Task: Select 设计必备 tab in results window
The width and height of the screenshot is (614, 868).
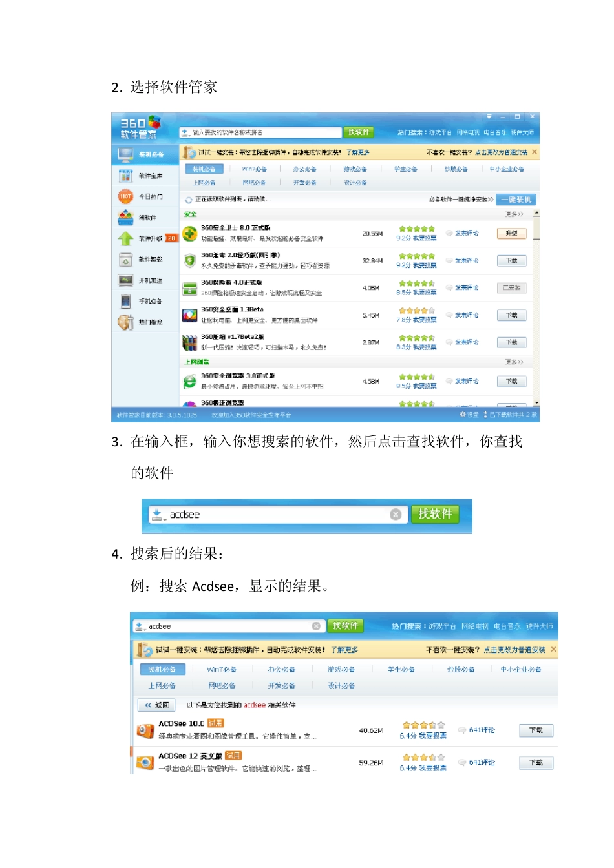Action: (341, 686)
